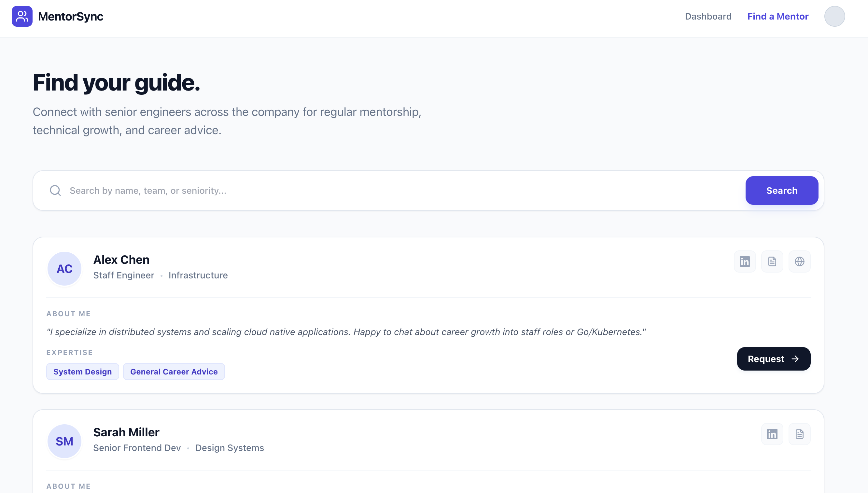Viewport: 868px width, 493px height.
Task: Open Alex Chen's LinkedIn profile icon
Action: tap(745, 261)
